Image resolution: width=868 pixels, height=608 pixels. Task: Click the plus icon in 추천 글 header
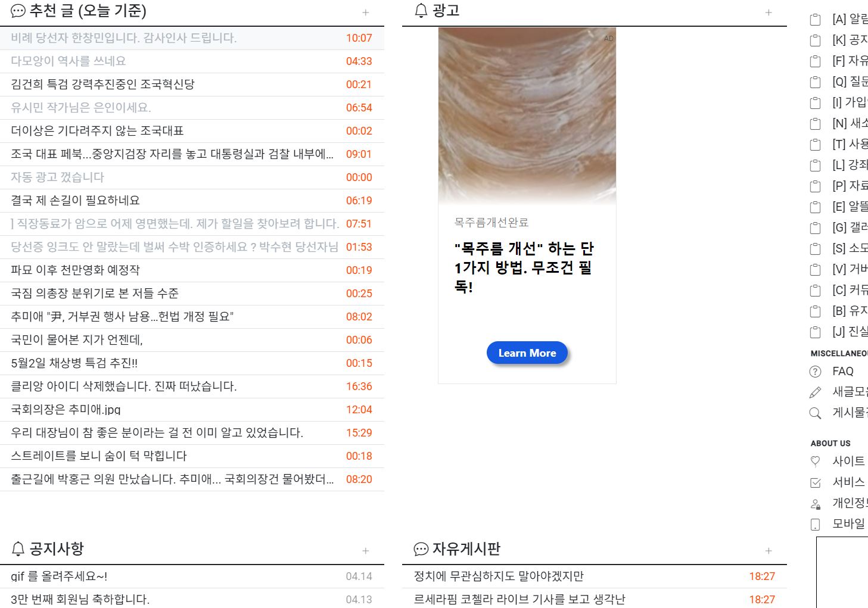(366, 13)
